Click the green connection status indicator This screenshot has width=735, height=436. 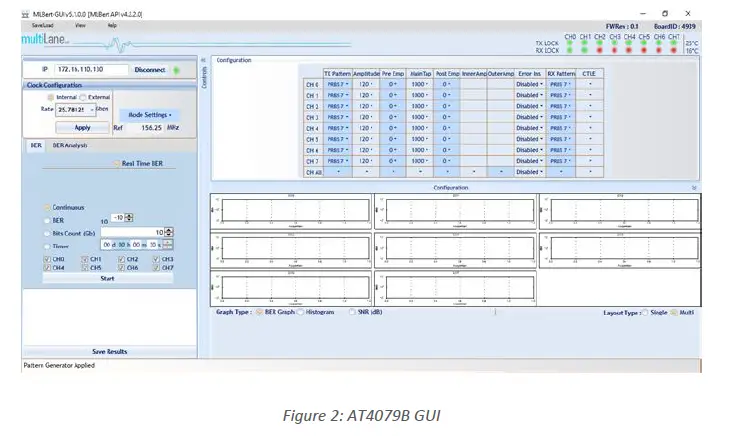pyautogui.click(x=177, y=71)
